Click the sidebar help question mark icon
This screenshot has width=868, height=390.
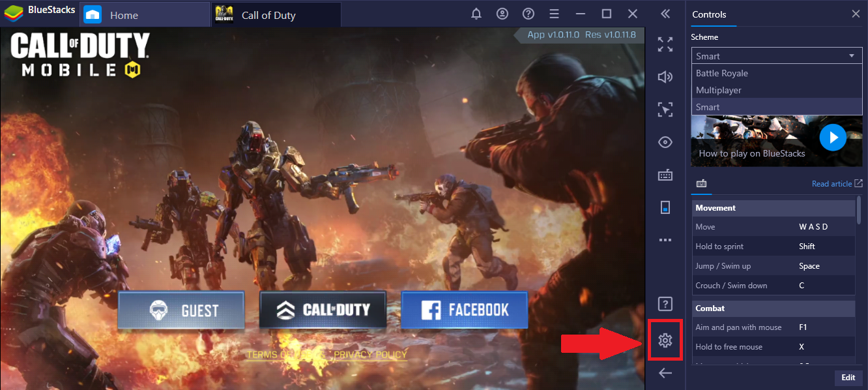(665, 304)
